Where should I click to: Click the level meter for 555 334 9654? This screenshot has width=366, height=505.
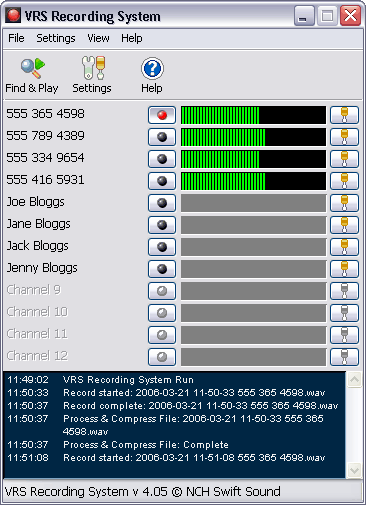[x=253, y=159]
